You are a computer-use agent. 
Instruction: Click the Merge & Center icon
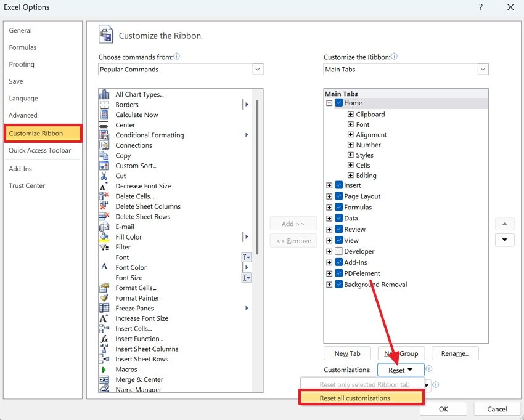pos(104,379)
